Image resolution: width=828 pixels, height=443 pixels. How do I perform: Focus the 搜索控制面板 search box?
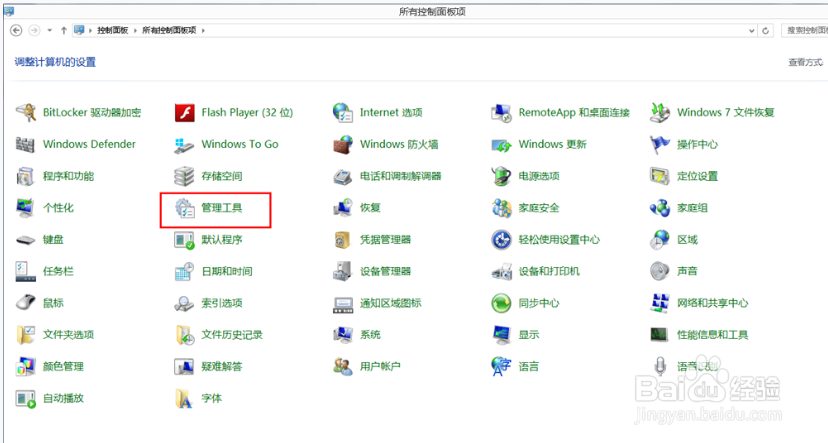coord(805,31)
